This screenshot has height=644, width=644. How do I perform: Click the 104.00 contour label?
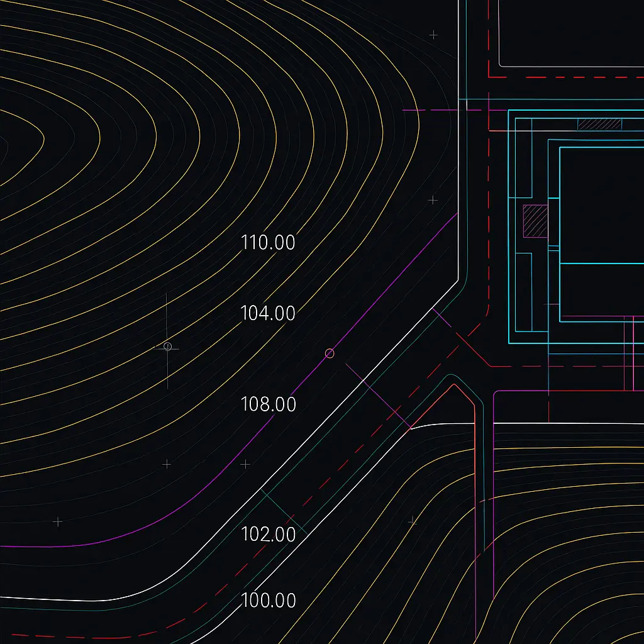coord(269,313)
